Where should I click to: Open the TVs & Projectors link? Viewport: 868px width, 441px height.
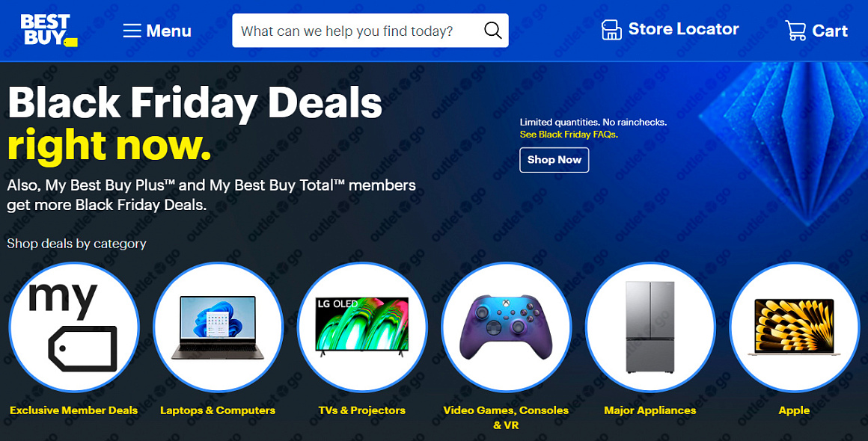click(x=362, y=410)
